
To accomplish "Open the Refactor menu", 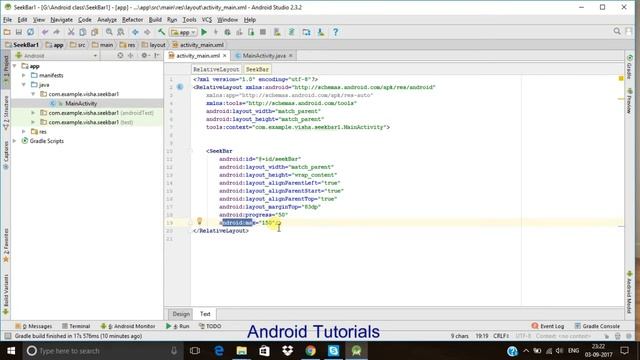I will click(132, 20).
